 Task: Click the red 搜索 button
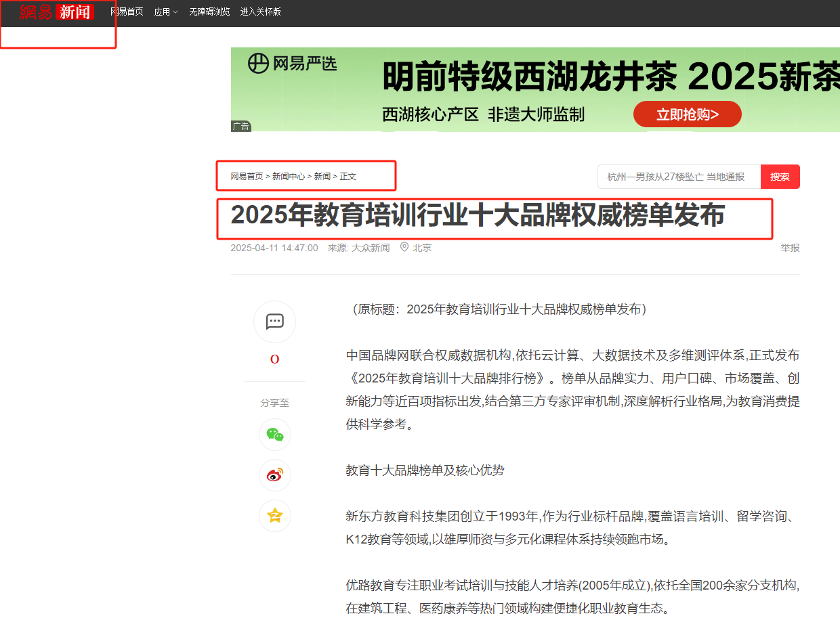(780, 177)
